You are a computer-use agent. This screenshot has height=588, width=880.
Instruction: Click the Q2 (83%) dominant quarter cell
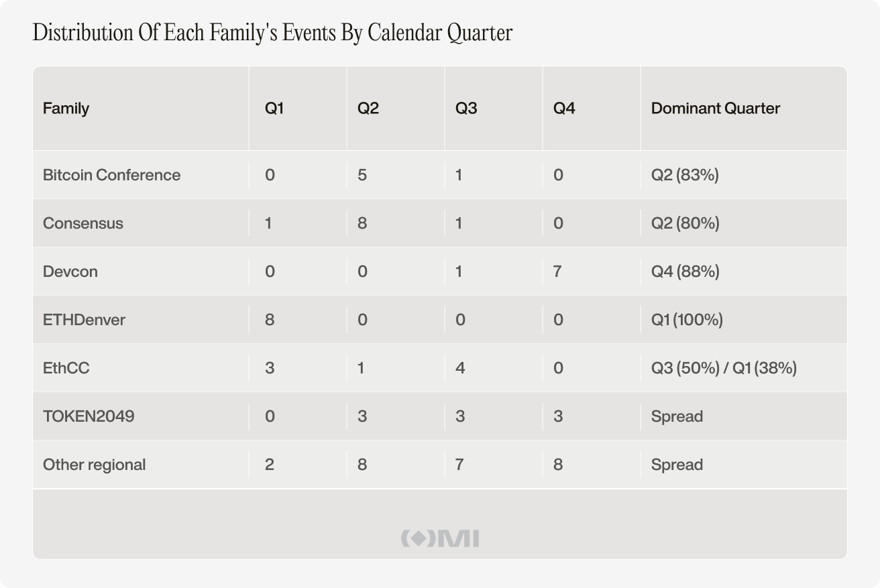pyautogui.click(x=685, y=175)
